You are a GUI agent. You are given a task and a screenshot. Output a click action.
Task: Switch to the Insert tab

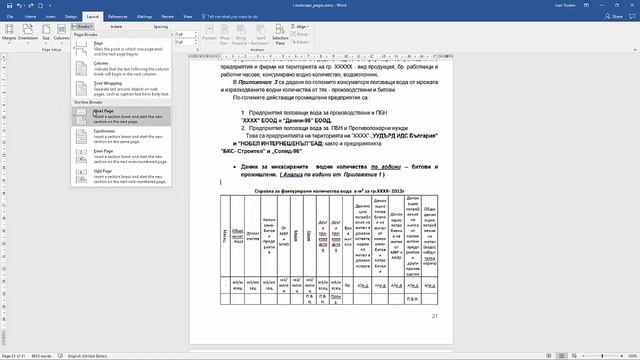click(x=50, y=17)
